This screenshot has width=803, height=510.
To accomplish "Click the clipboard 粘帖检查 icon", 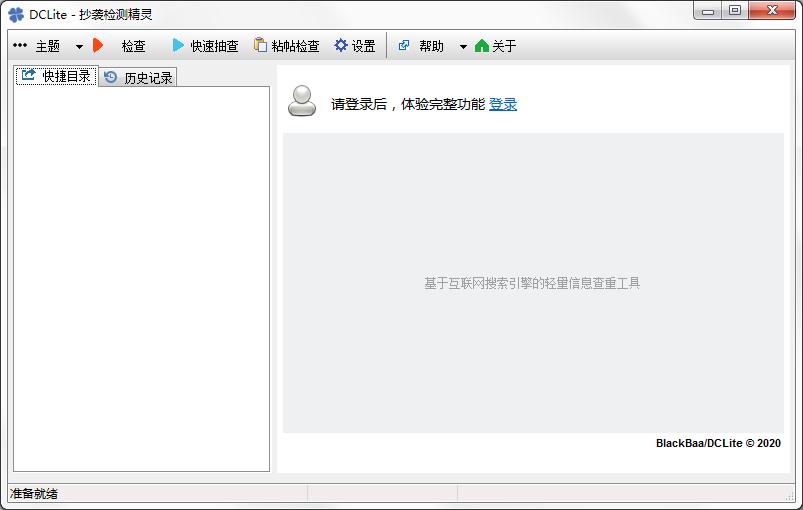I will click(x=260, y=45).
